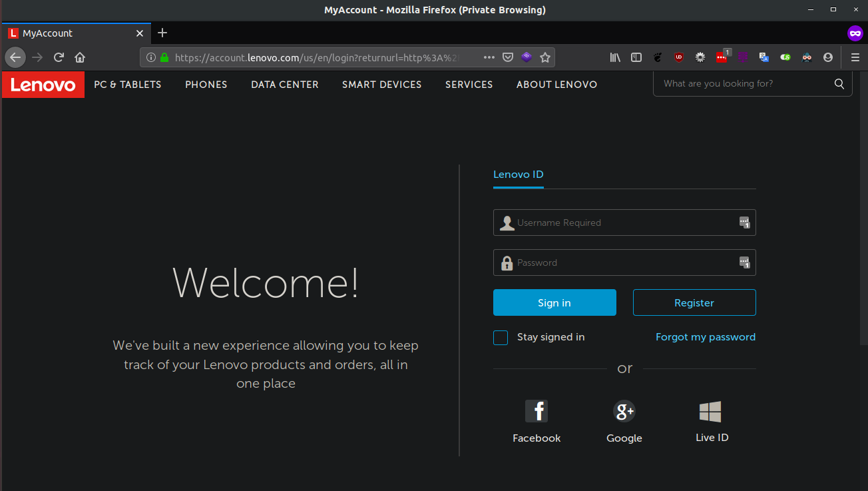
Task: Click the private browsing mask icon
Action: tap(855, 33)
